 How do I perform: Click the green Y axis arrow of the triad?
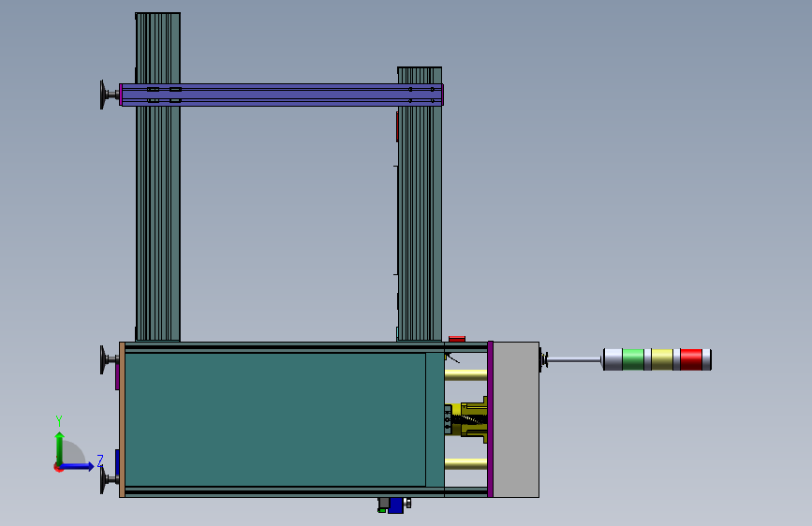[x=60, y=447]
